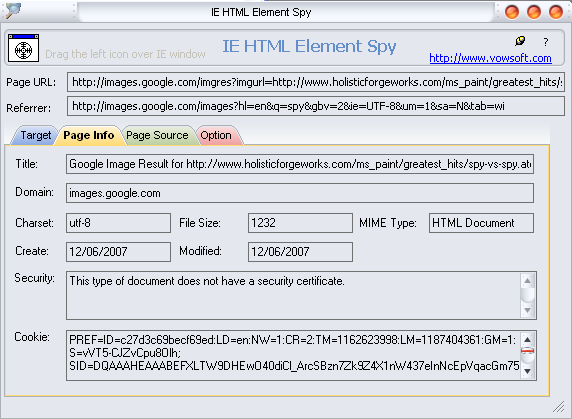This screenshot has width=572, height=419.
Task: Click the crosshair target finder icon
Action: click(x=23, y=48)
